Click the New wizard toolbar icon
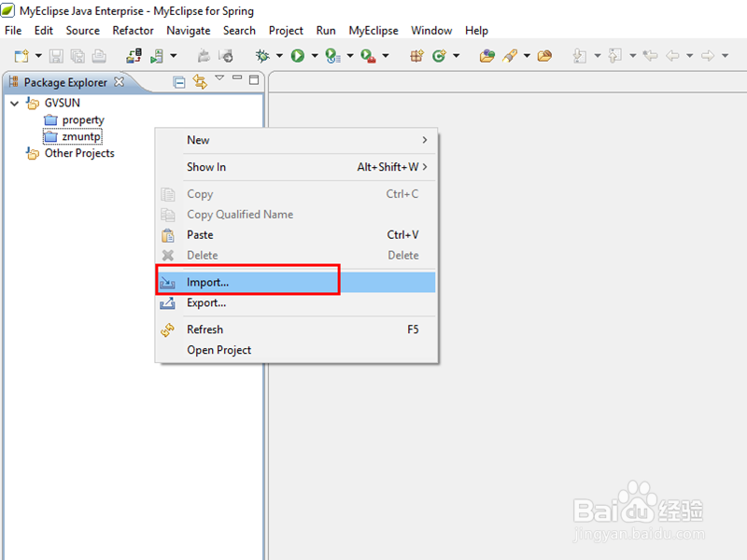Viewport: 747px width, 560px height. click(x=21, y=56)
